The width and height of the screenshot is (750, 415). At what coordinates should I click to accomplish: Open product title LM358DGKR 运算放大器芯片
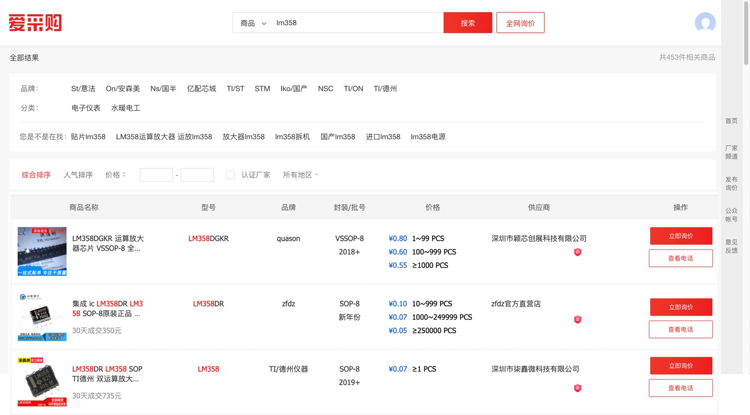pyautogui.click(x=108, y=243)
